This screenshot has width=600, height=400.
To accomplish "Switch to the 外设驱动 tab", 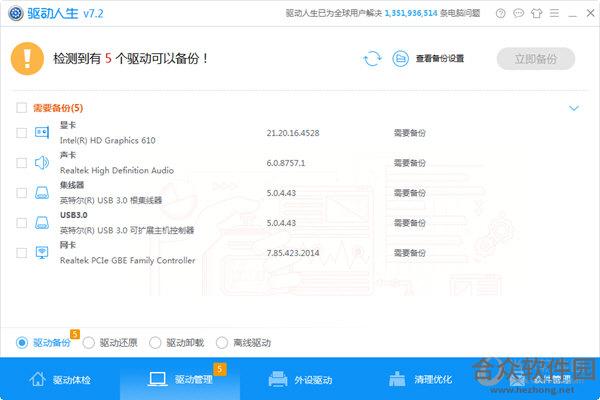I will [300, 379].
